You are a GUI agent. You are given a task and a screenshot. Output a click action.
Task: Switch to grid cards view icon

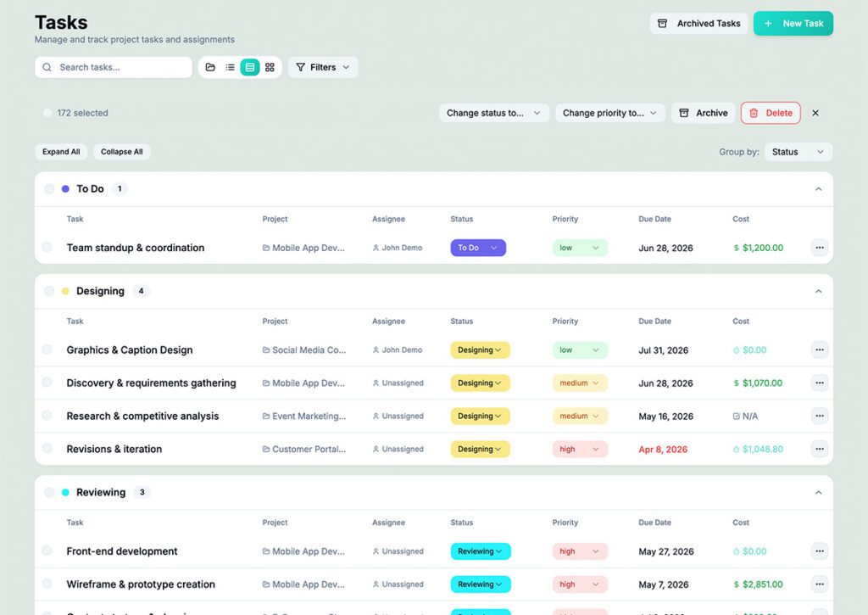[270, 67]
